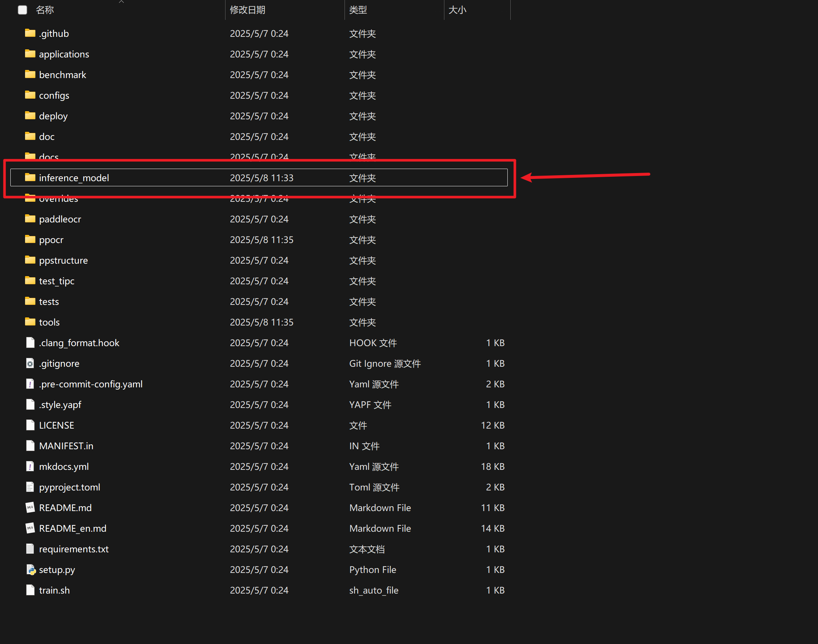The image size is (818, 644).
Task: Click the mkdocs.yml yaml file icon
Action: pos(30,467)
